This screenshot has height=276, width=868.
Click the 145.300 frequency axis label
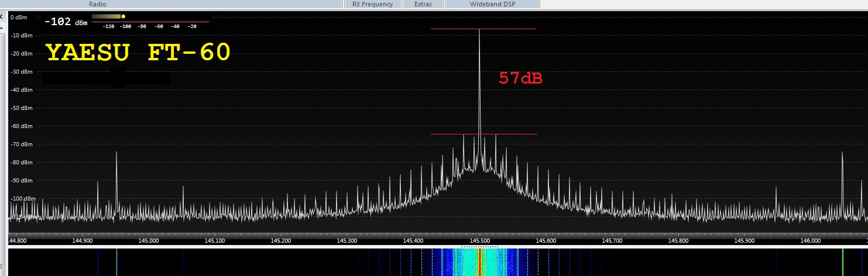[x=347, y=240]
